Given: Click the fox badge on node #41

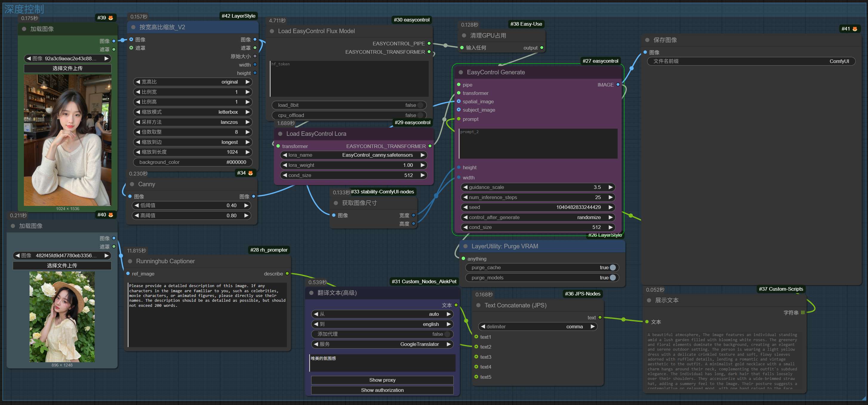Looking at the screenshot, I should (x=855, y=29).
